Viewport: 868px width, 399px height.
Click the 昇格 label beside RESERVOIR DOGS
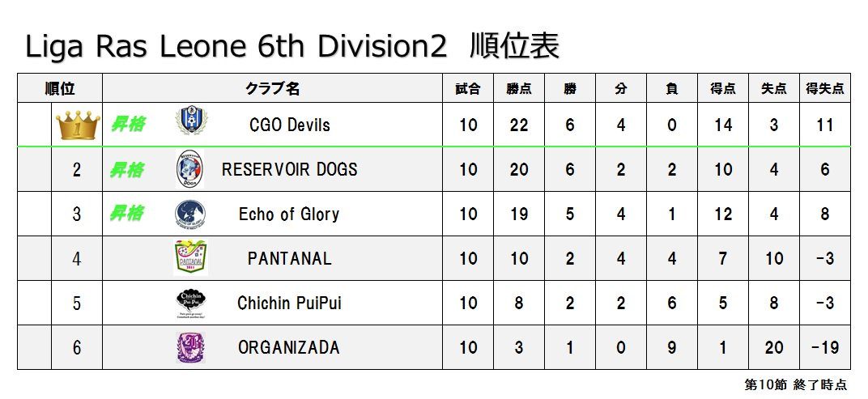click(128, 169)
